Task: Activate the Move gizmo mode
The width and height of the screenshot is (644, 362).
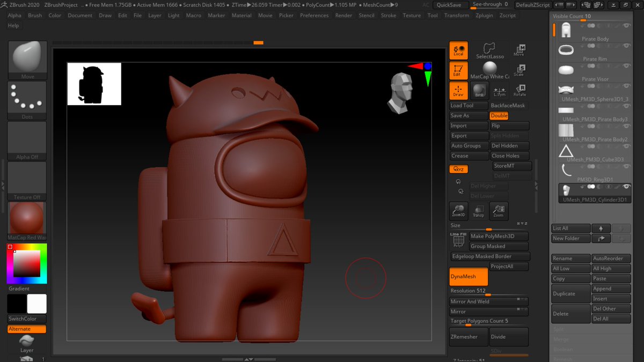Action: [519, 50]
